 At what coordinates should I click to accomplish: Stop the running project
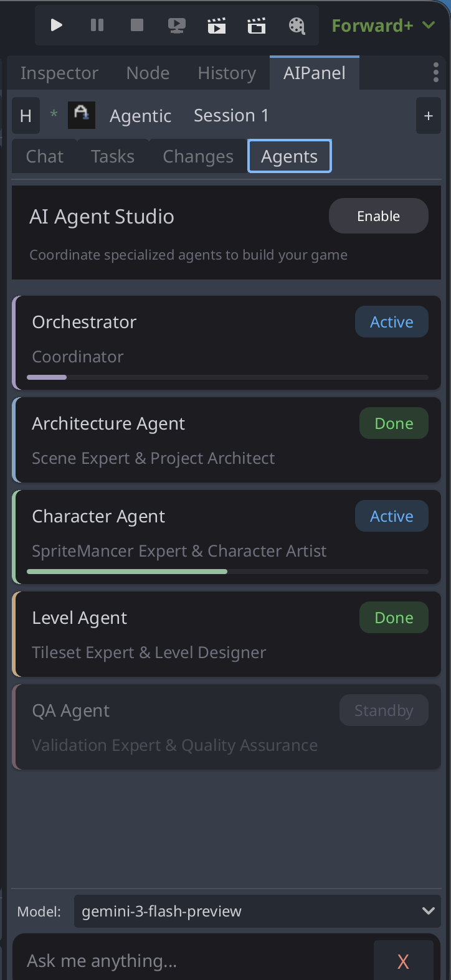coord(137,26)
